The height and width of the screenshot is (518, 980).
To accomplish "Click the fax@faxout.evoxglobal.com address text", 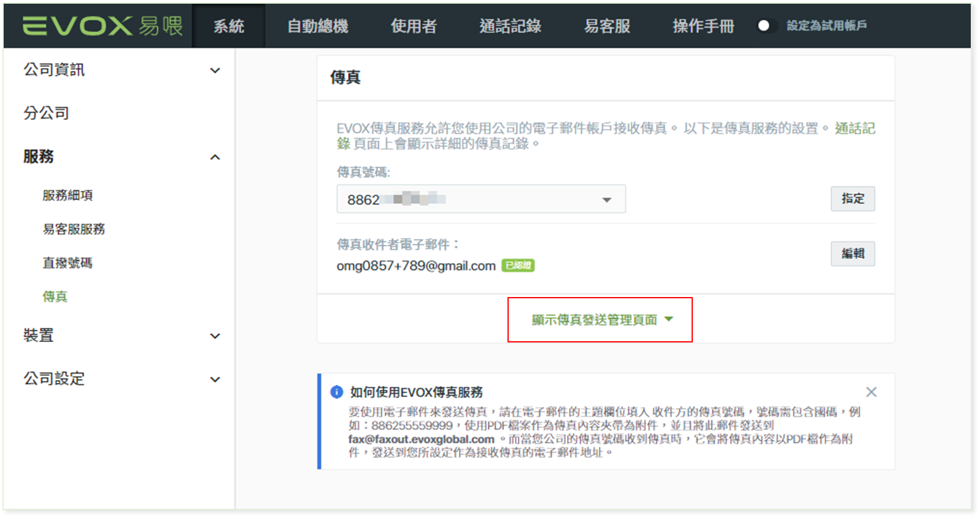I will point(422,439).
